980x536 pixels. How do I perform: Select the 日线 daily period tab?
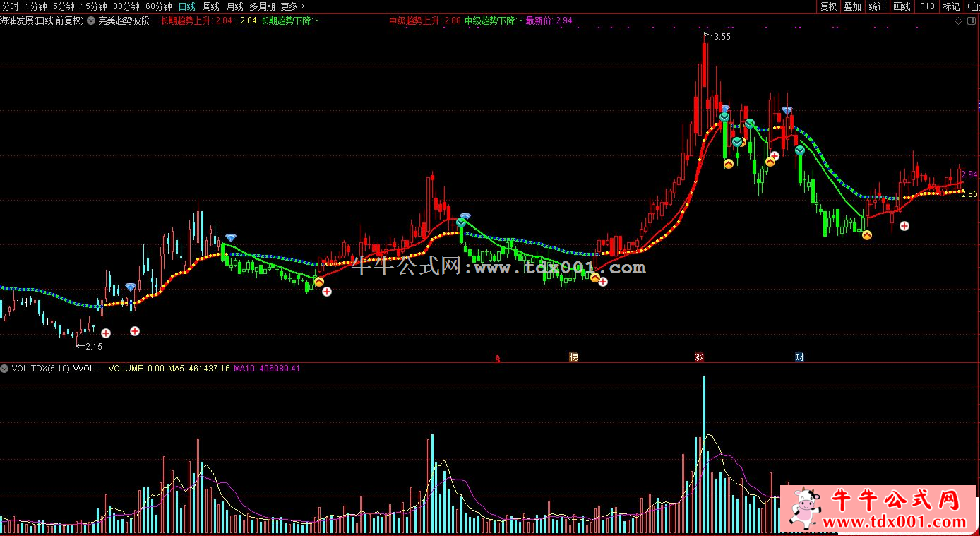186,6
